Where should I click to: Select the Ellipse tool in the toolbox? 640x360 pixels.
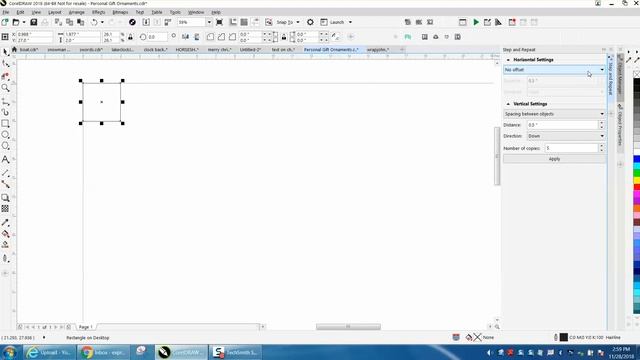[x=5, y=134]
